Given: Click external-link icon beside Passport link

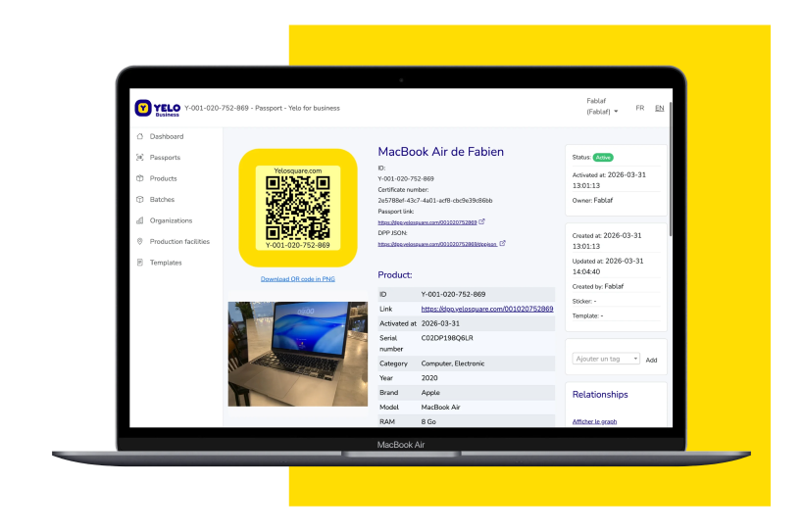Looking at the screenshot, I should coord(482,221).
